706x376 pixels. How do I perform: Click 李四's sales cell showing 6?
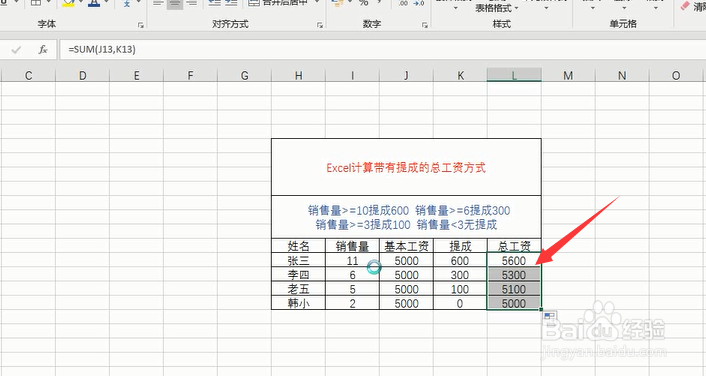pyautogui.click(x=353, y=275)
